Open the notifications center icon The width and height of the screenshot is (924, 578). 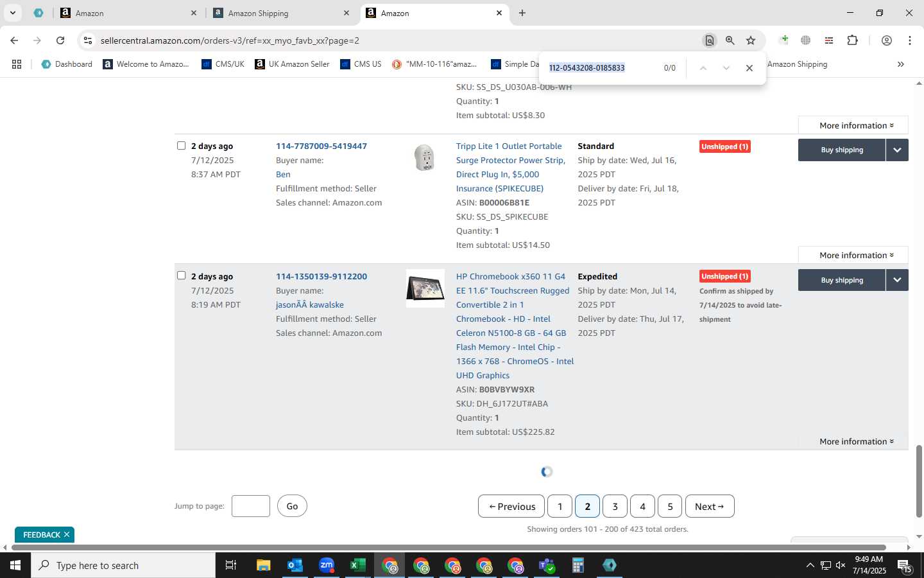(x=905, y=566)
